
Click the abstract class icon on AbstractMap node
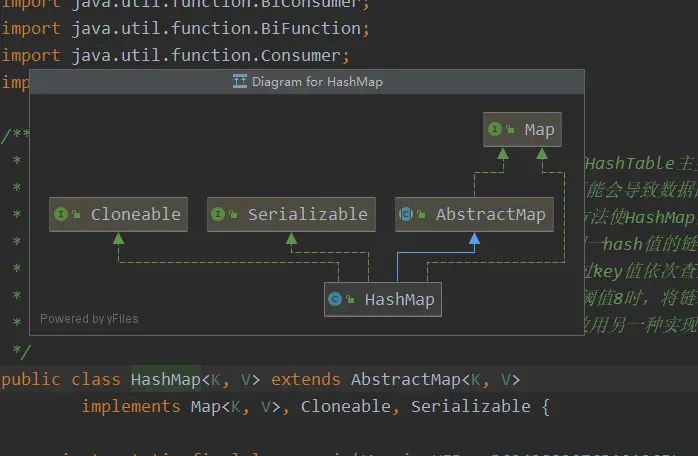coord(406,214)
